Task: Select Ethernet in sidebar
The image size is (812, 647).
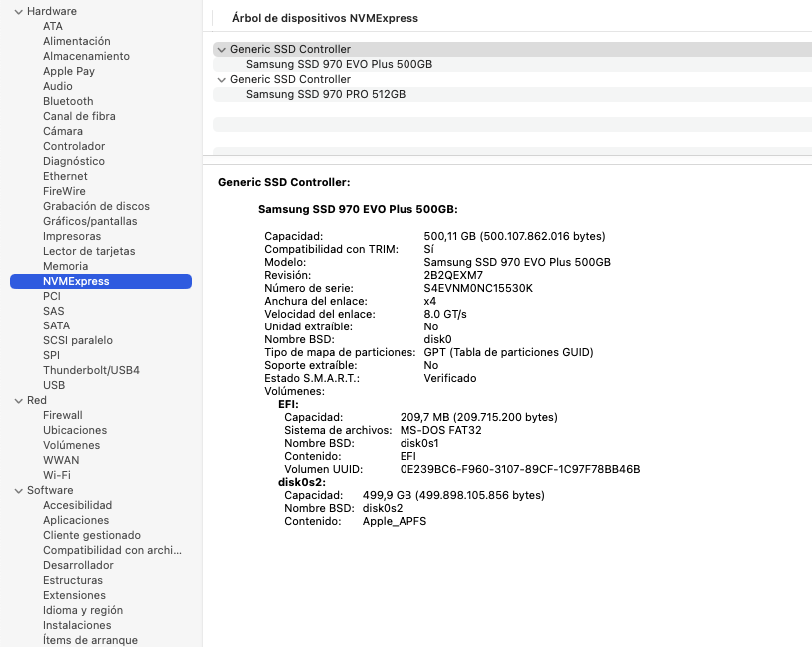Action: (x=65, y=177)
